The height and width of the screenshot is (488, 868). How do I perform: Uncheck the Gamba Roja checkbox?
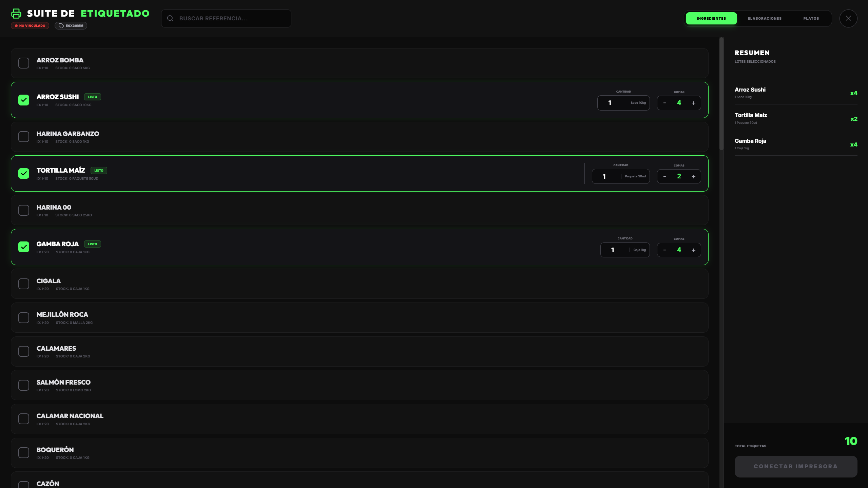click(24, 247)
